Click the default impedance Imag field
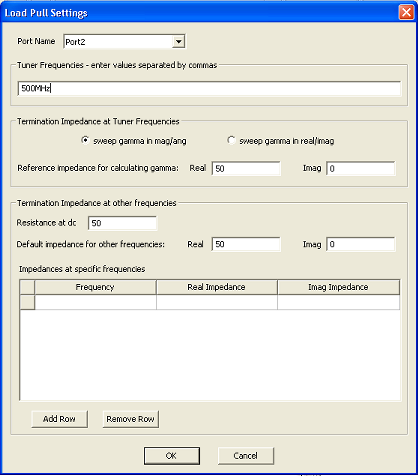Image resolution: width=418 pixels, height=476 pixels. pos(361,244)
